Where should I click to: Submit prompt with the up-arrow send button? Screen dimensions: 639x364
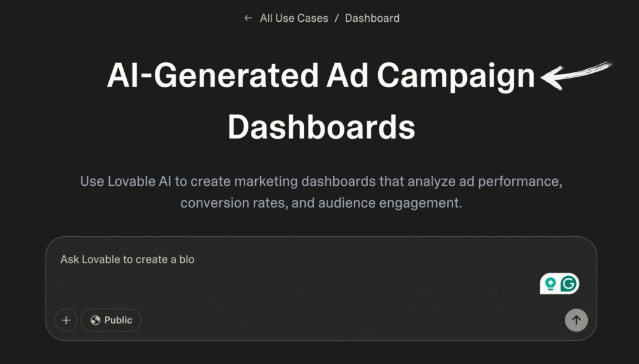click(x=576, y=320)
